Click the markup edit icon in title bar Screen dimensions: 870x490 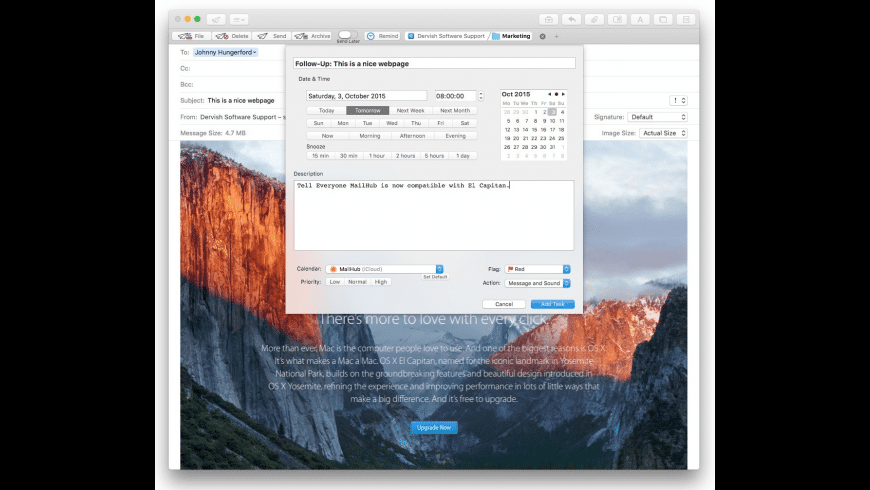617,19
